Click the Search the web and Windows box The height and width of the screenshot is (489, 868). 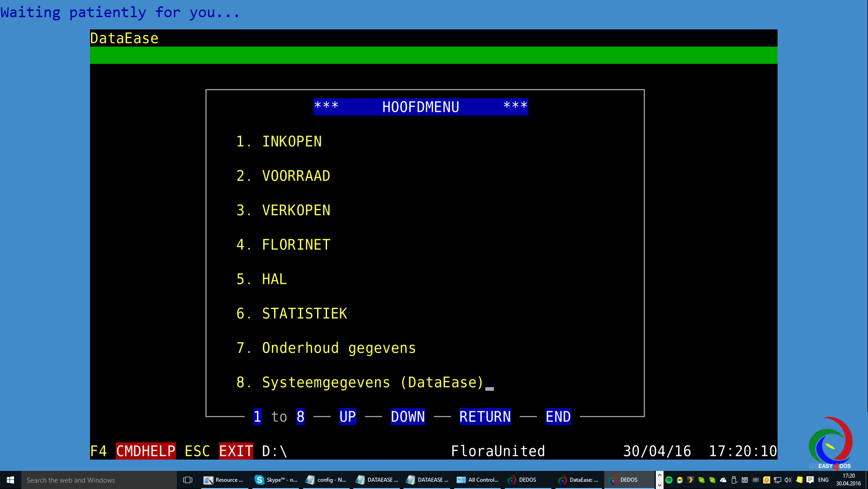[x=99, y=480]
